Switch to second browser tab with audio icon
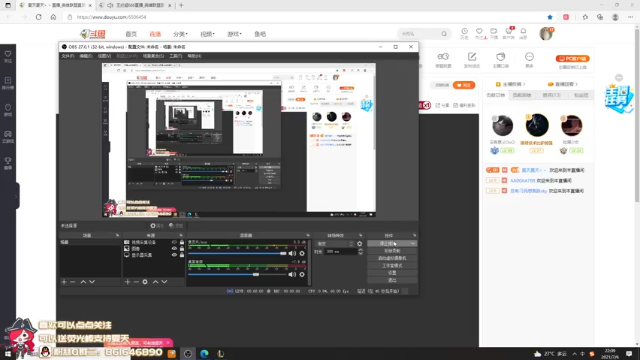The height and width of the screenshot is (360, 640). point(136,5)
